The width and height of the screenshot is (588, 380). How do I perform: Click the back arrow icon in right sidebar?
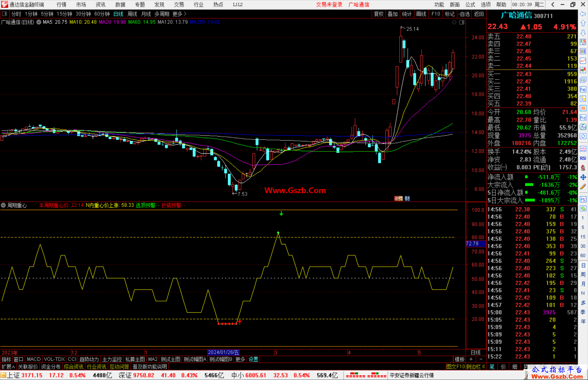583,14
